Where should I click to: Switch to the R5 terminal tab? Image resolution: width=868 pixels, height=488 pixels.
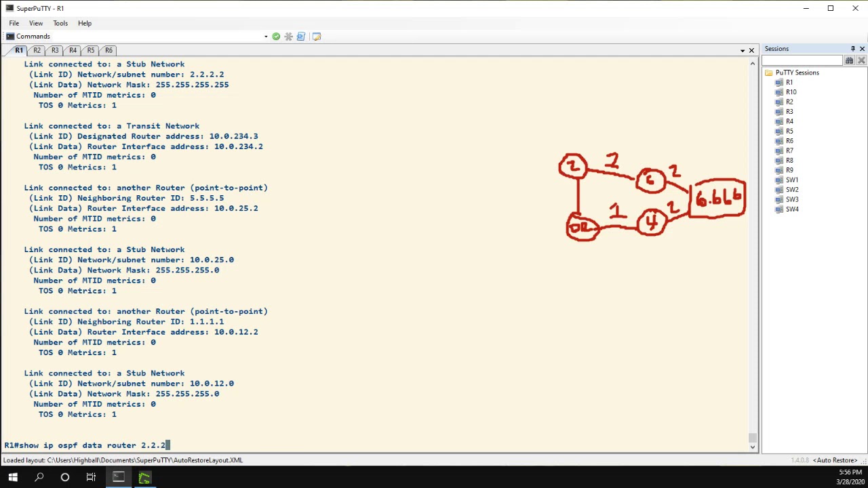pos(90,51)
